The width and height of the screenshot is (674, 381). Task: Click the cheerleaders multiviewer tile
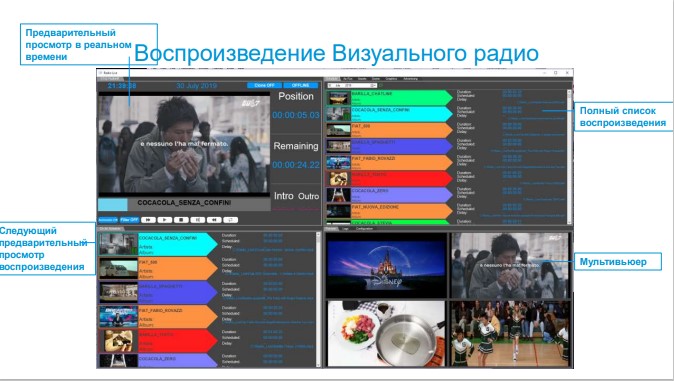click(510, 333)
